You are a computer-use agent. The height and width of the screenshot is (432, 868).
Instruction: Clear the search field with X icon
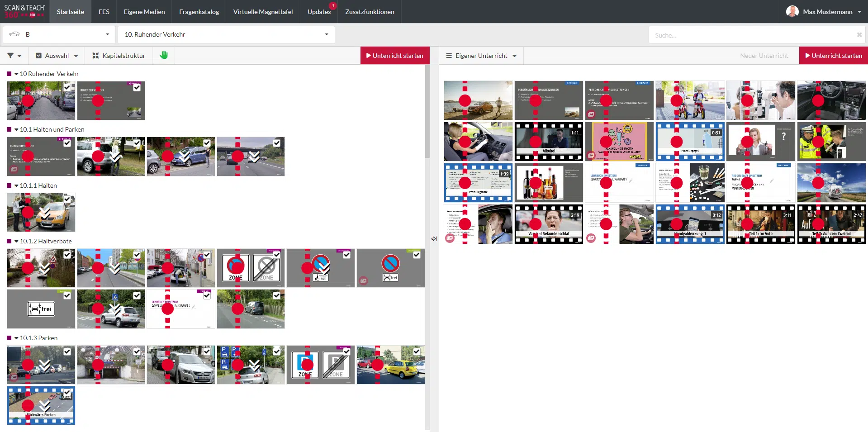tap(859, 35)
